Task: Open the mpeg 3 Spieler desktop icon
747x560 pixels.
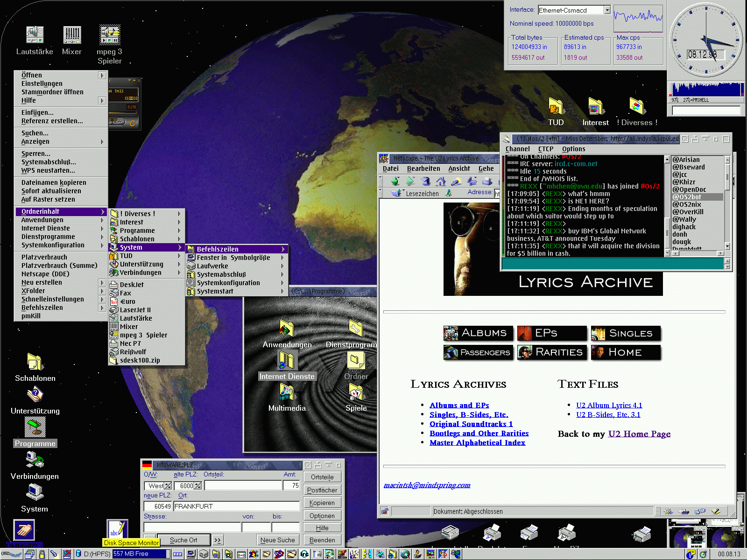Action: coord(110,35)
